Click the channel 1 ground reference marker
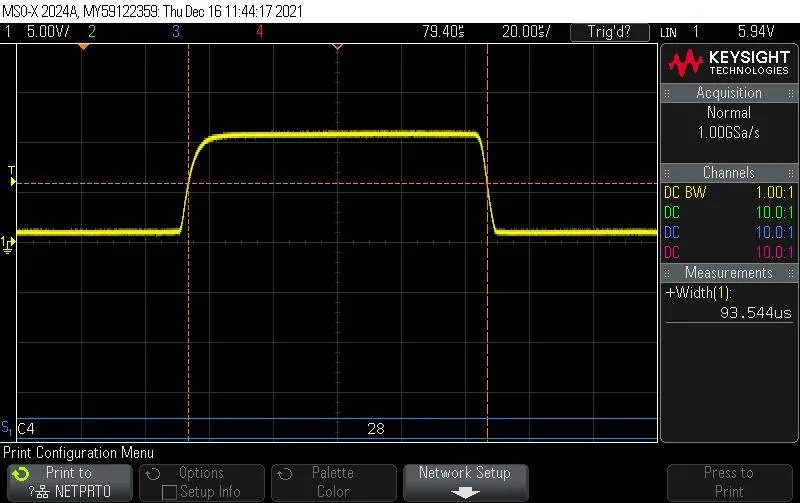 8,244
